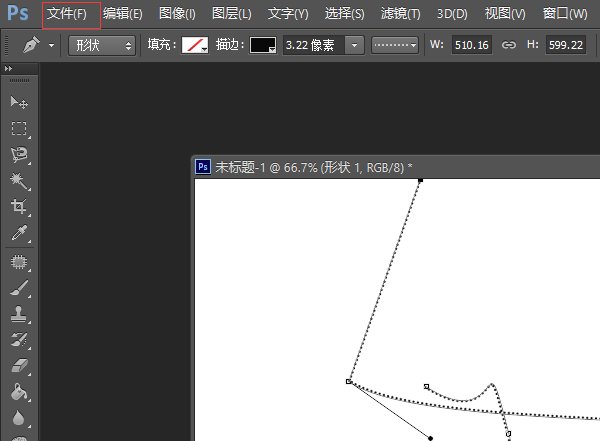Click the Pen tool preset icon in options bar

(31, 45)
